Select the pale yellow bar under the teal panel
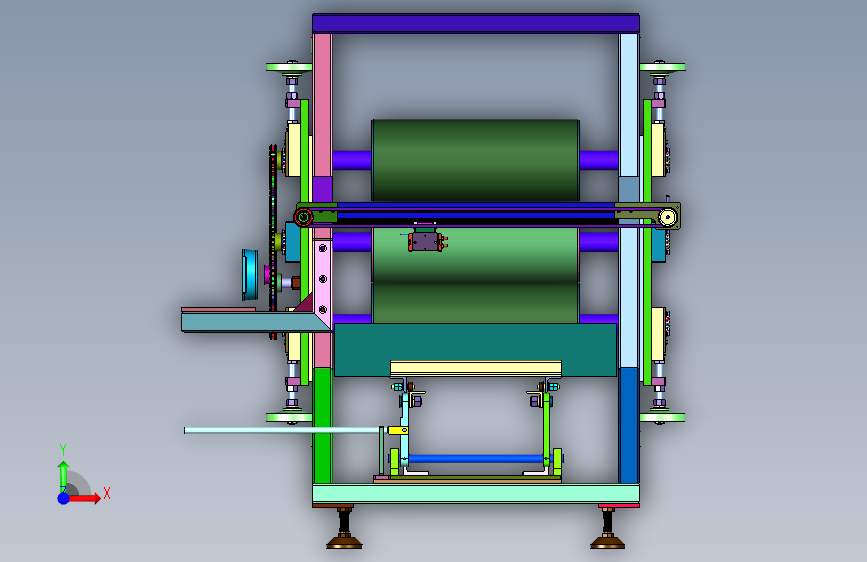 point(476,369)
